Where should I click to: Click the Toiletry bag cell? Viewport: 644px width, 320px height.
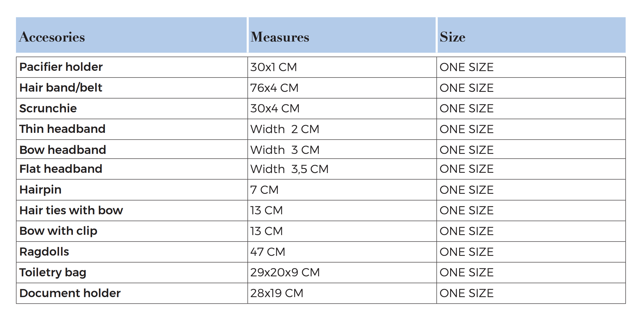(x=132, y=273)
